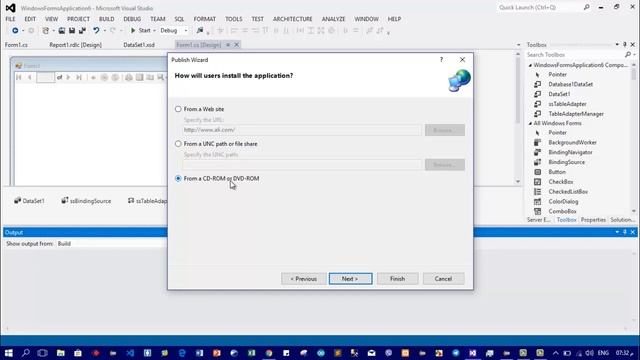Open the ARCHITECTURE menu

(292, 19)
